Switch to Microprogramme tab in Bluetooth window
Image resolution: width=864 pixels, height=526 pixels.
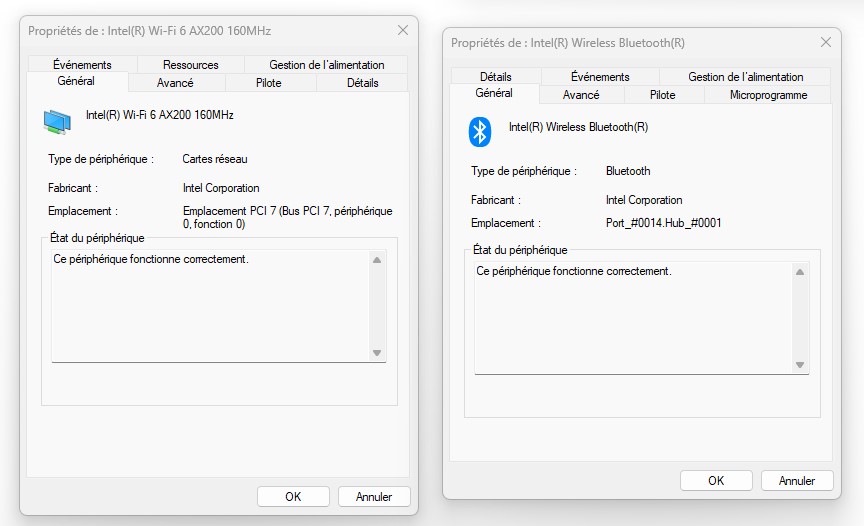[x=768, y=95]
